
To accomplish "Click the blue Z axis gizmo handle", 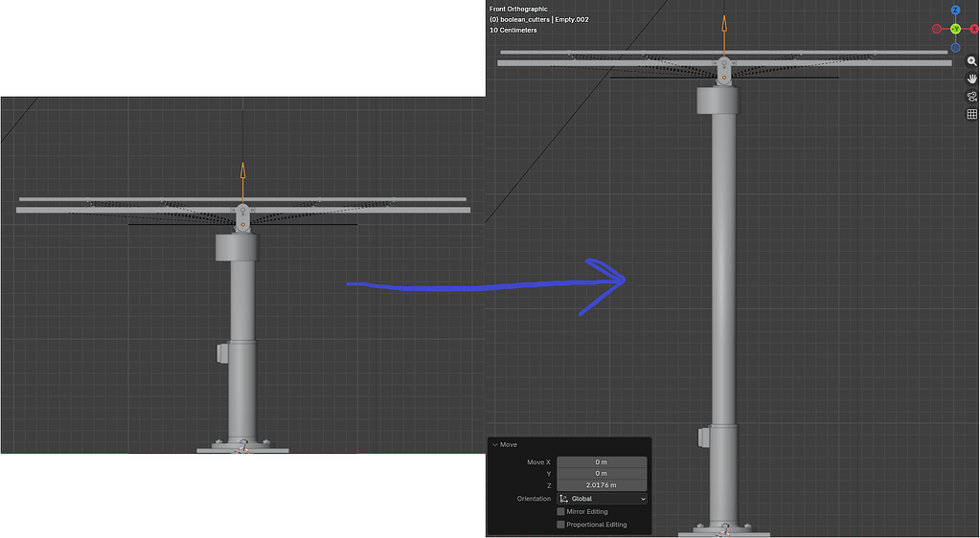I will pos(955,10).
